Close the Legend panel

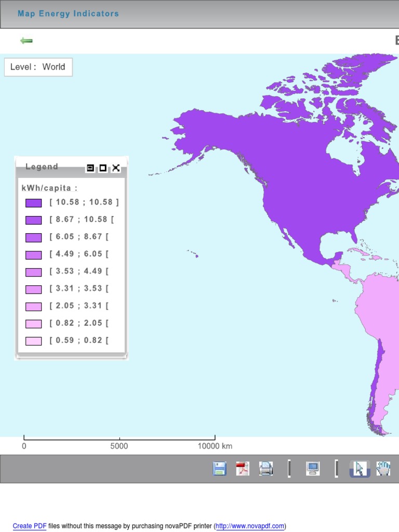(116, 168)
